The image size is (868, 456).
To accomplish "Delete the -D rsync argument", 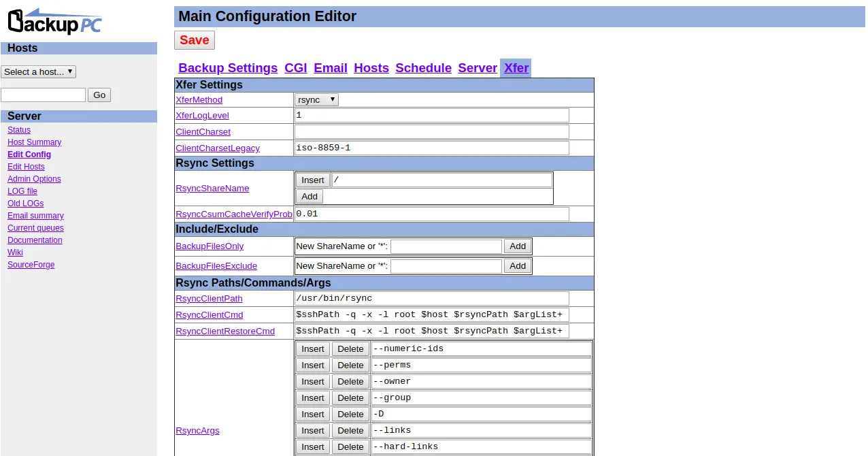I will pyautogui.click(x=351, y=414).
